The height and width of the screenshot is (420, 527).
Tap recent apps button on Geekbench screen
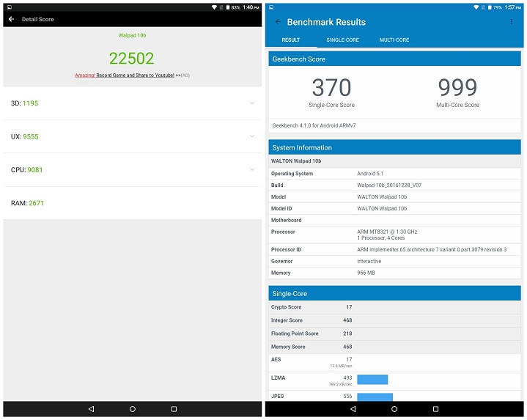point(435,409)
